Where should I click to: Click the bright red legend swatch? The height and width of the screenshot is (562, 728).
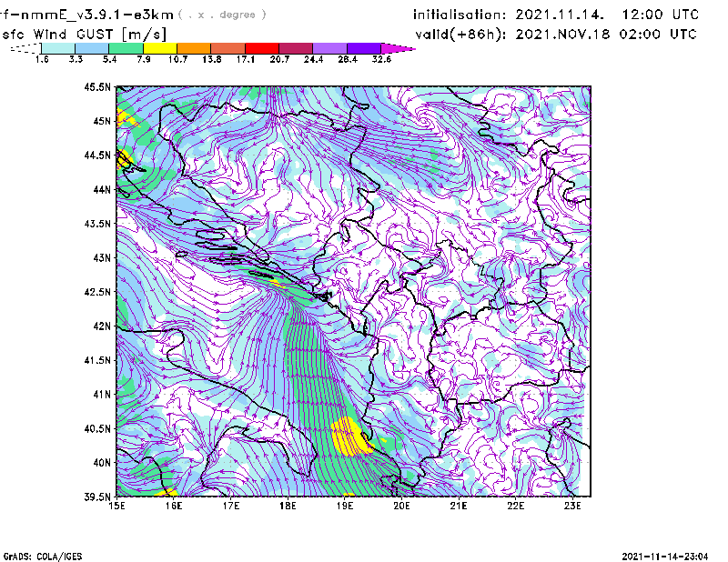[x=262, y=48]
